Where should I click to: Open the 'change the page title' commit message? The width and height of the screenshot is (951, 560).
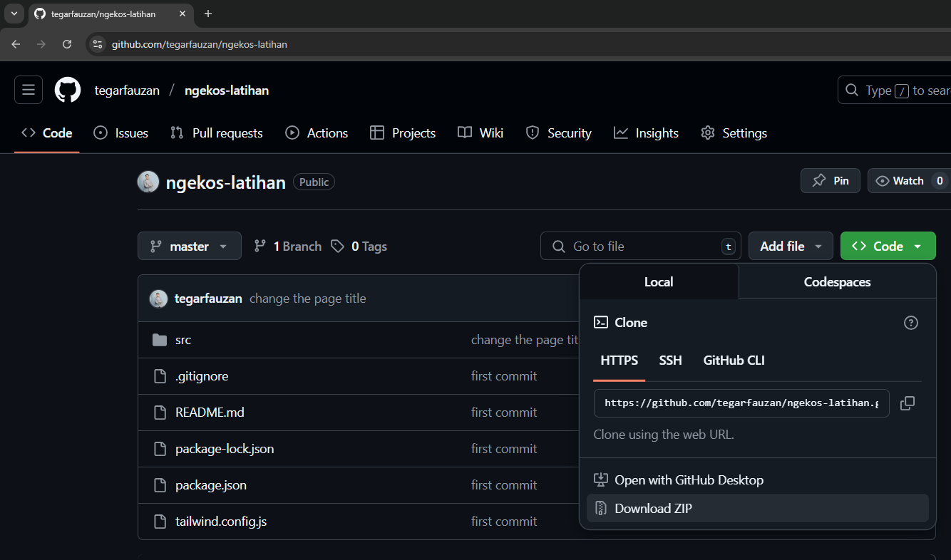307,299
